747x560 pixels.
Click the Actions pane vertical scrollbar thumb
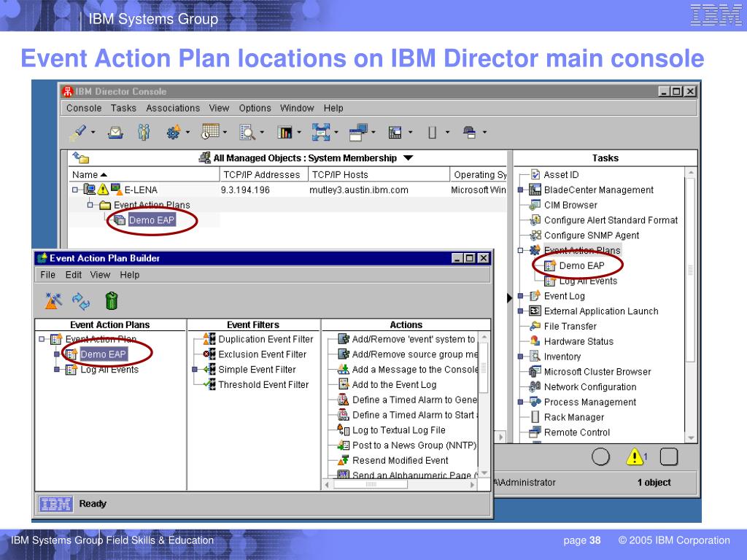pyautogui.click(x=484, y=368)
